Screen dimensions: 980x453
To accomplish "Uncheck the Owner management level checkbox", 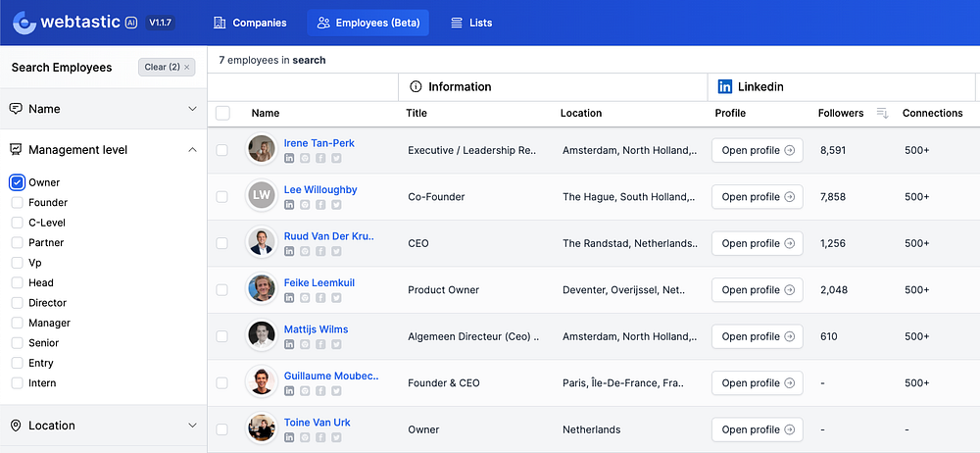I will pyautogui.click(x=18, y=182).
